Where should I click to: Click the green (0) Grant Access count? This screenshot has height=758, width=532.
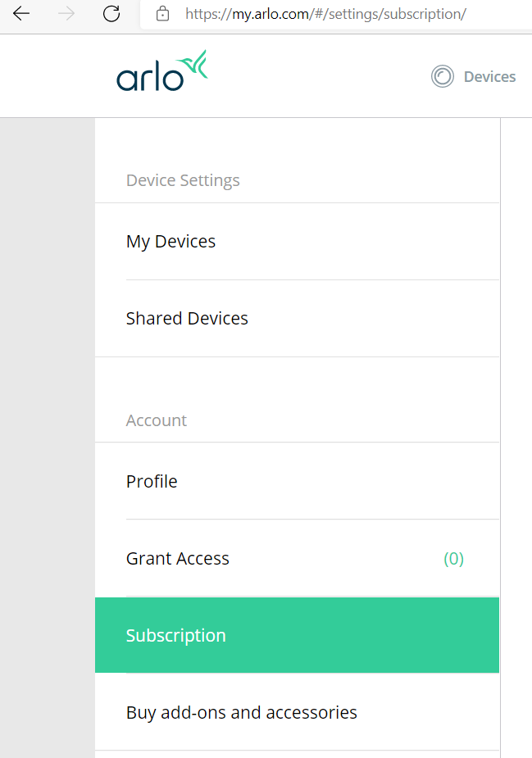pos(453,559)
